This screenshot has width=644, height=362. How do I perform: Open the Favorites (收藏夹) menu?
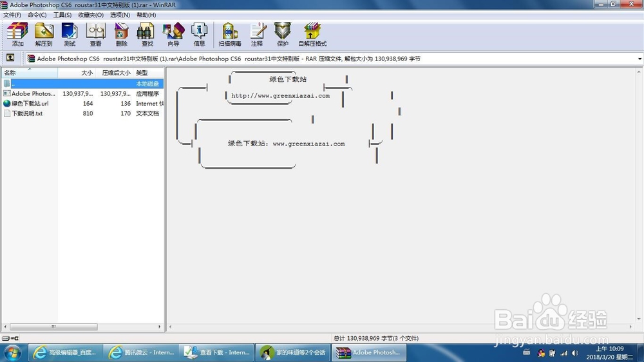91,15
